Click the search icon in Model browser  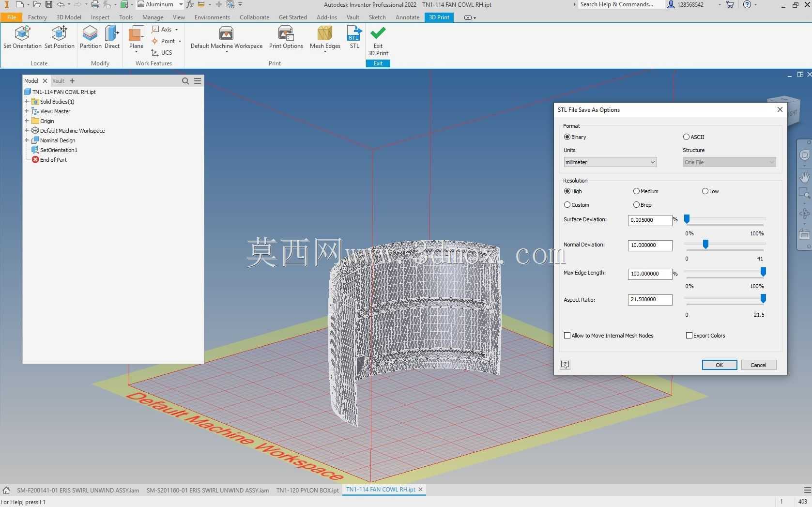185,81
